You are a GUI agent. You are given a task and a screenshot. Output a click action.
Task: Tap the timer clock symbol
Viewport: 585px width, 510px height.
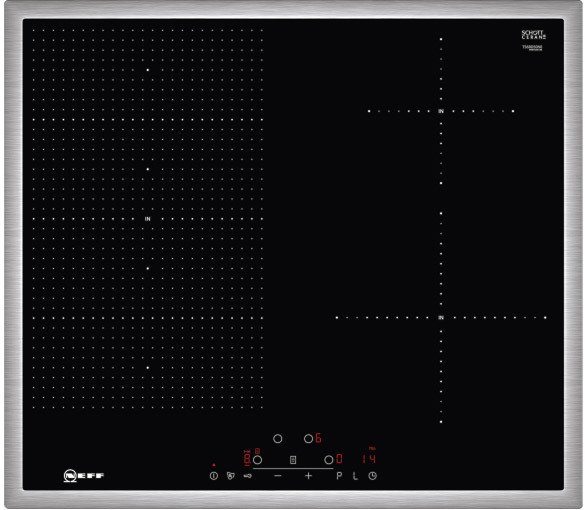click(373, 476)
